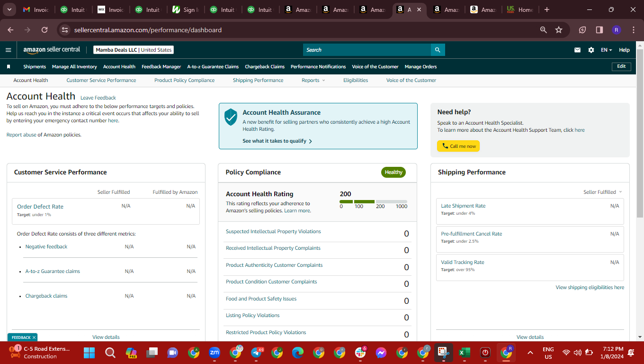Open the Windows Start menu
The image size is (644, 364).
point(89,353)
